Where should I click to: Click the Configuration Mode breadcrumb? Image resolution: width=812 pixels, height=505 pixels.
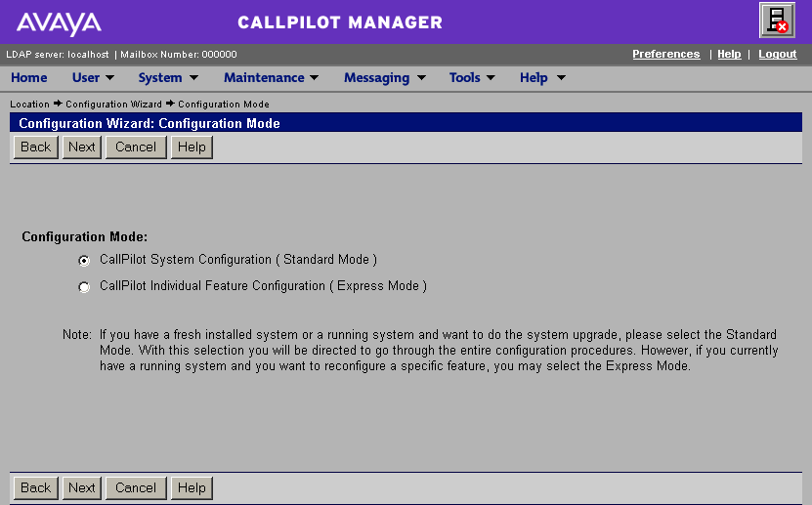point(224,104)
